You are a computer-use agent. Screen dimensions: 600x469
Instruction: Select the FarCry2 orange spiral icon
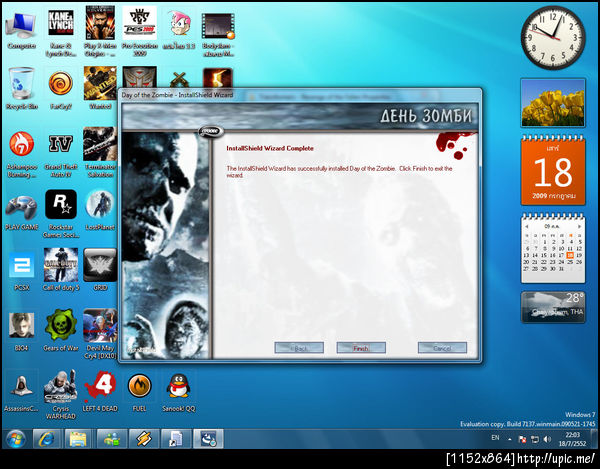click(61, 90)
